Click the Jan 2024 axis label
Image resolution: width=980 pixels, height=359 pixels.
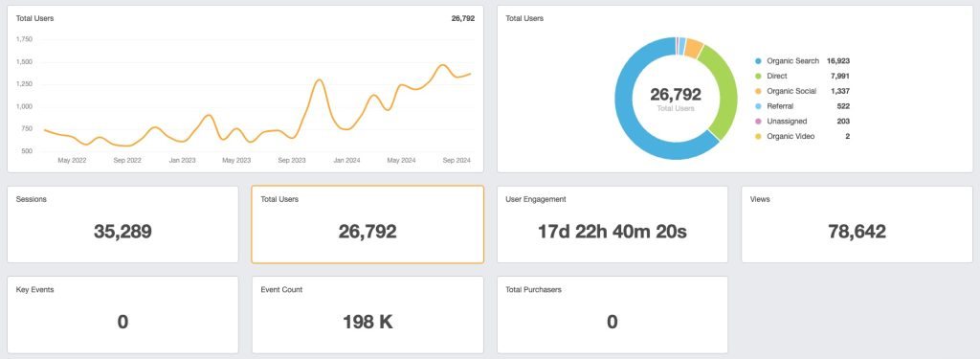[346, 161]
